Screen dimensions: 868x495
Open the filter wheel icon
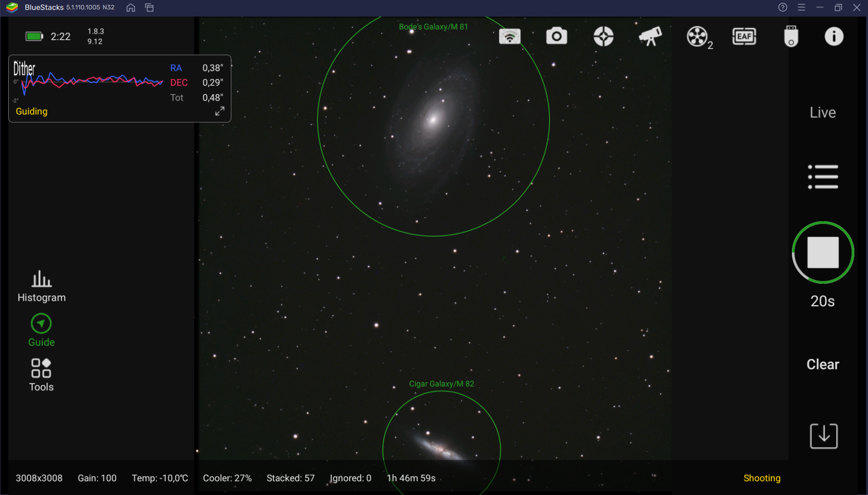(699, 37)
